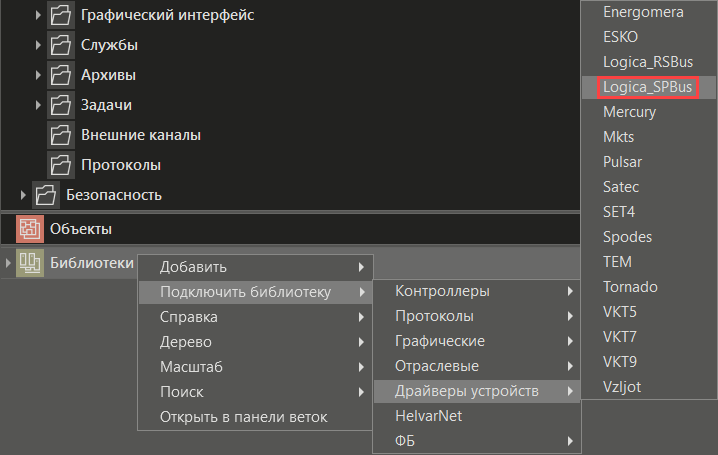Expand the Службы tree node
This screenshot has height=455, width=718.
coord(38,45)
